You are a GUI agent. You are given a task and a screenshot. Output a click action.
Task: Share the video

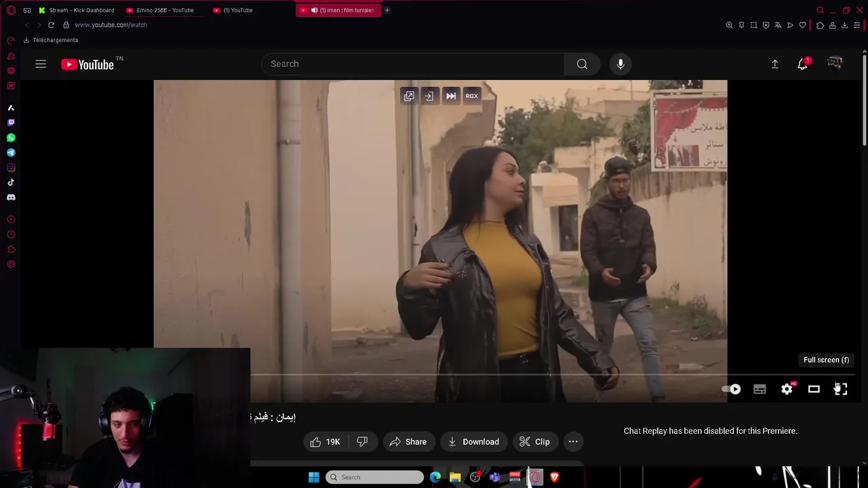pyautogui.click(x=408, y=442)
